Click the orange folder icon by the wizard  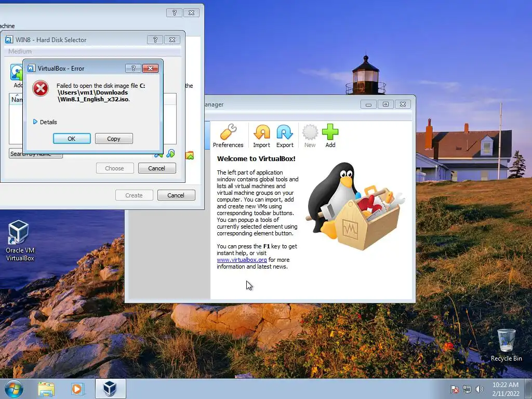tap(190, 155)
